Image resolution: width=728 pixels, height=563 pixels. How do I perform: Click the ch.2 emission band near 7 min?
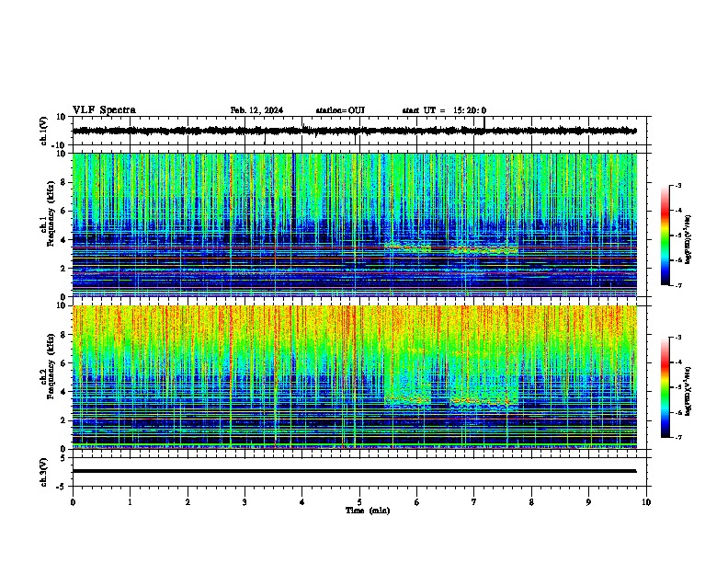coord(483,401)
